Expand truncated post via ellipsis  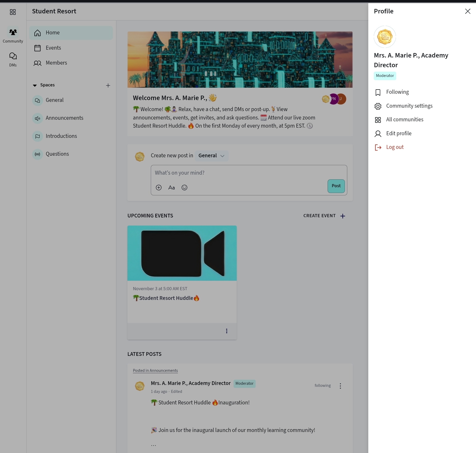click(153, 445)
